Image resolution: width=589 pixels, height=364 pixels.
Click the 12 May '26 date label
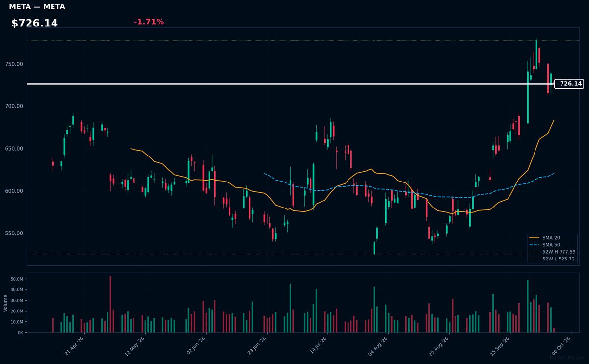(135, 345)
